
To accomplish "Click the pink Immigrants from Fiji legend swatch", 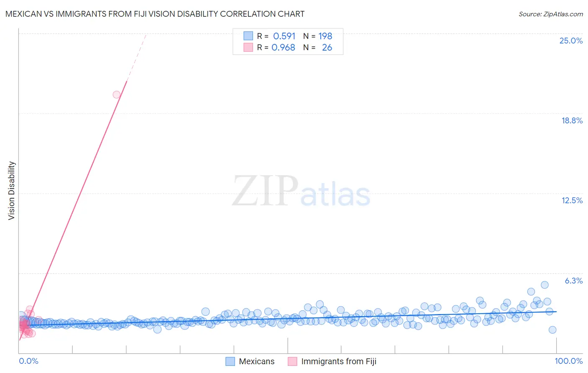I will (292, 361).
